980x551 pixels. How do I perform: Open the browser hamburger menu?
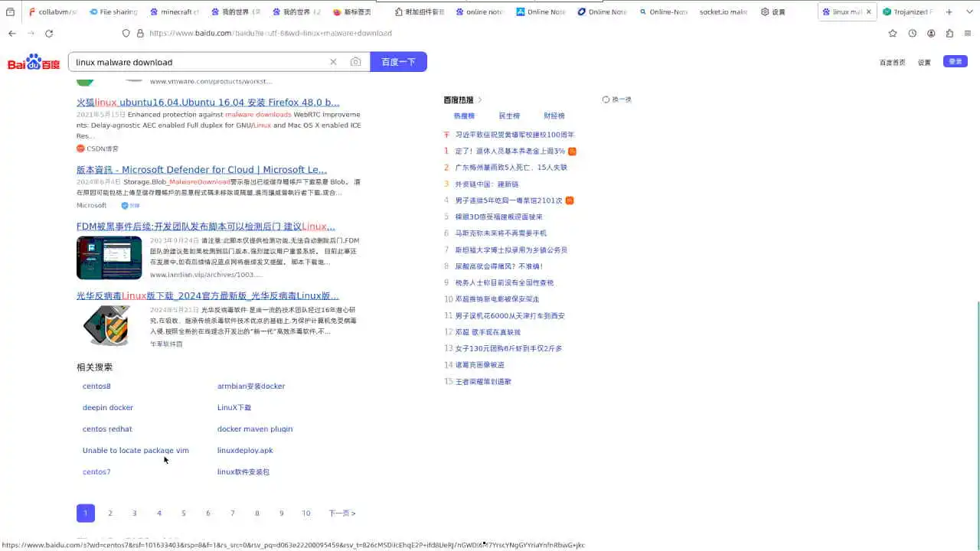pos(969,34)
